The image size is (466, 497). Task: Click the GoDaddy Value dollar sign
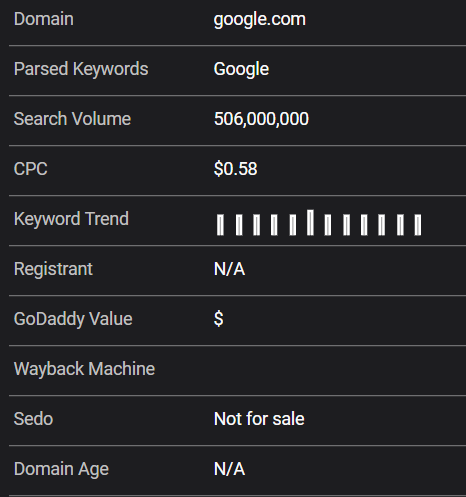point(219,319)
